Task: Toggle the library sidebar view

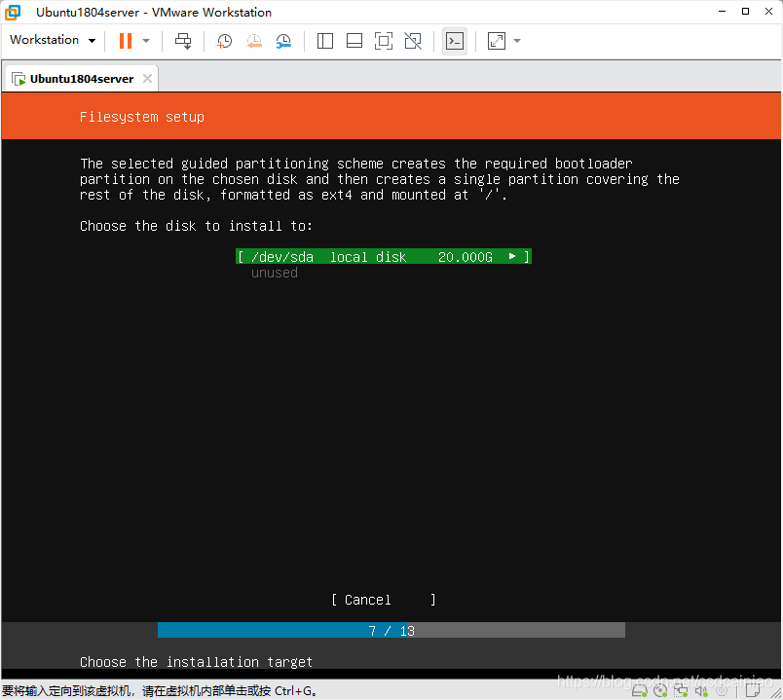Action: 325,41
